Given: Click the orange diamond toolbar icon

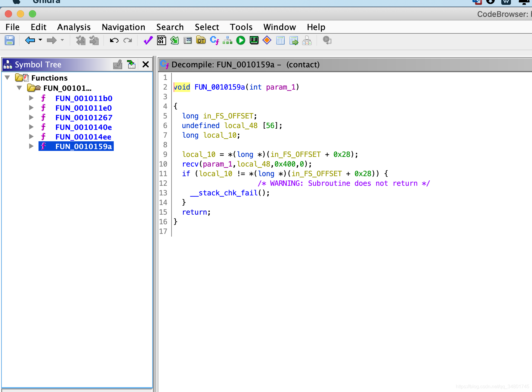Looking at the screenshot, I should pos(267,40).
